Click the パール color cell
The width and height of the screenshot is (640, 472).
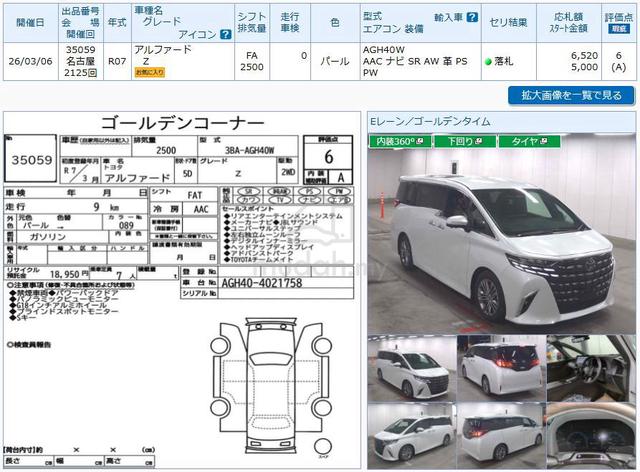335,62
